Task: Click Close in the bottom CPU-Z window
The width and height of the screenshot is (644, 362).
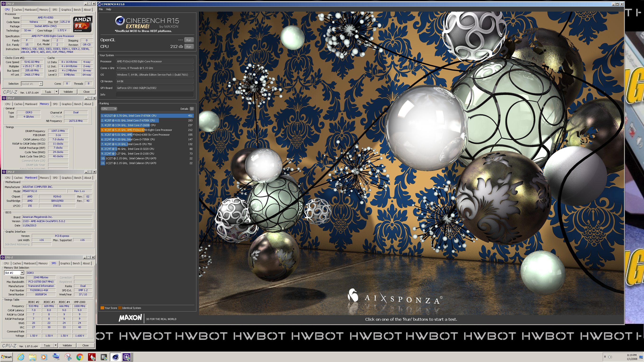Action: [x=85, y=345]
